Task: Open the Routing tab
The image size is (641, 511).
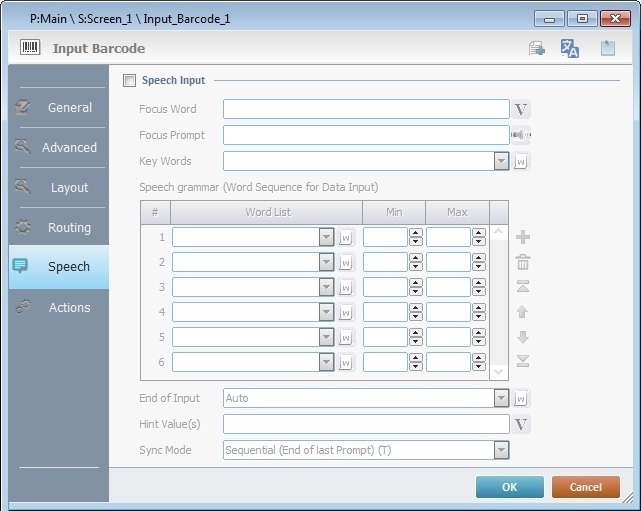Action: point(58,227)
